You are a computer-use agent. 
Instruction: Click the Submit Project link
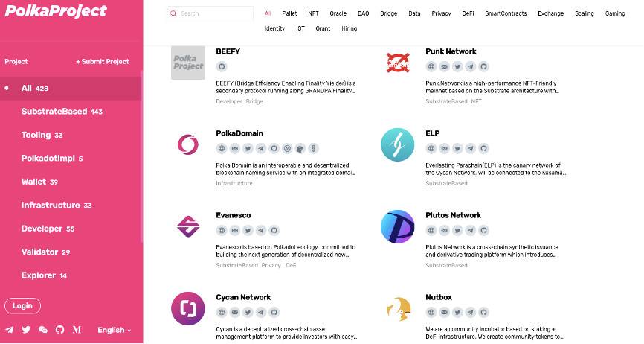pos(103,62)
